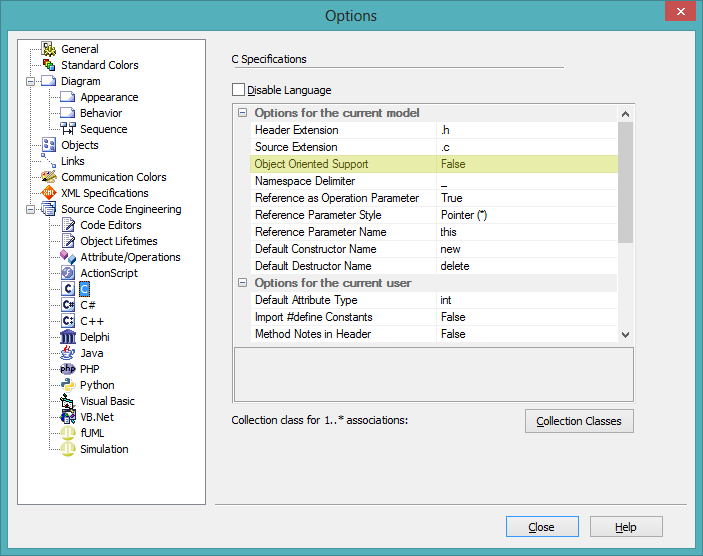Click the Standard Colors icon
This screenshot has height=556, width=703.
pos(49,65)
